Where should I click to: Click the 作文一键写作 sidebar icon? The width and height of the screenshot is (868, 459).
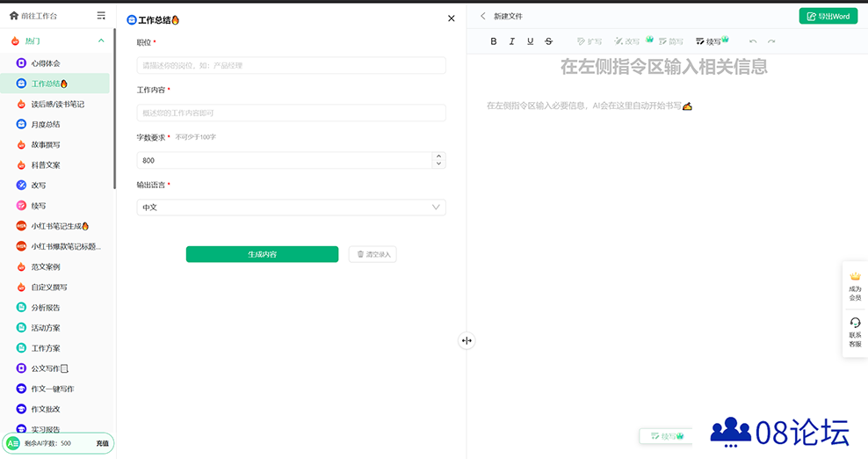(21, 389)
